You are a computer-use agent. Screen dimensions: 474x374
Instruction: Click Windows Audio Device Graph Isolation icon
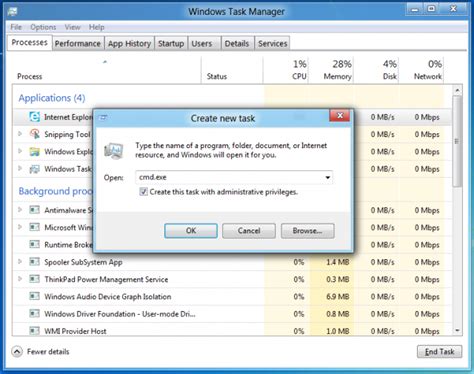tap(34, 296)
